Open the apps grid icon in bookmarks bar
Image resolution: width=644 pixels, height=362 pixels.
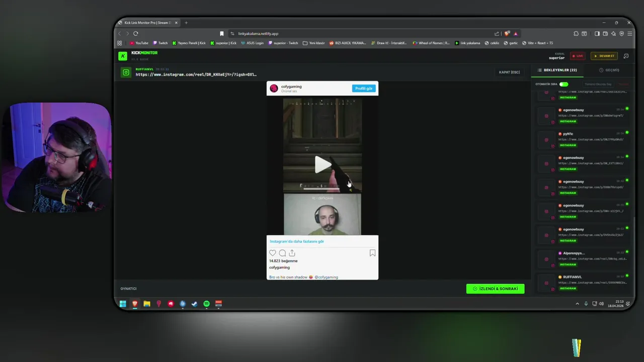pos(120,43)
